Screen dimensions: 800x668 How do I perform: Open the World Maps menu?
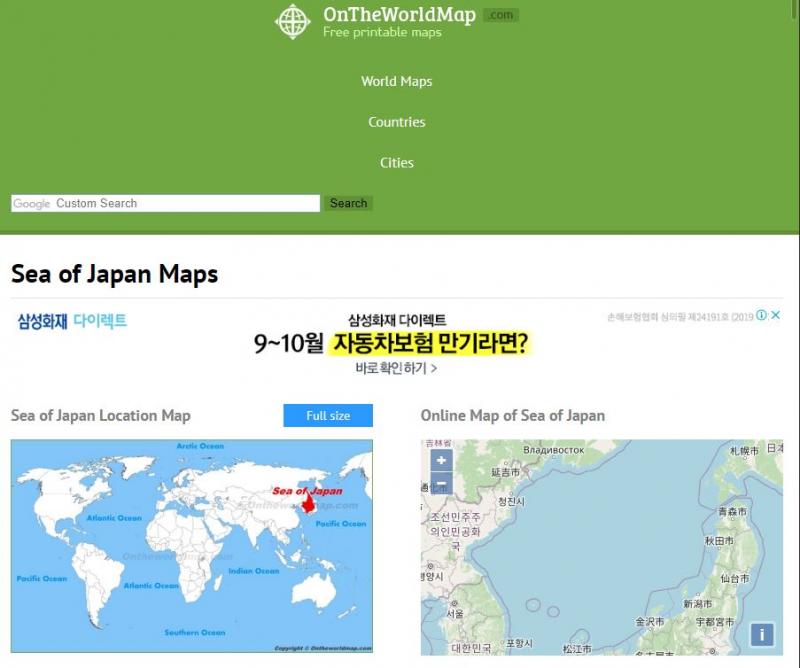tap(397, 81)
